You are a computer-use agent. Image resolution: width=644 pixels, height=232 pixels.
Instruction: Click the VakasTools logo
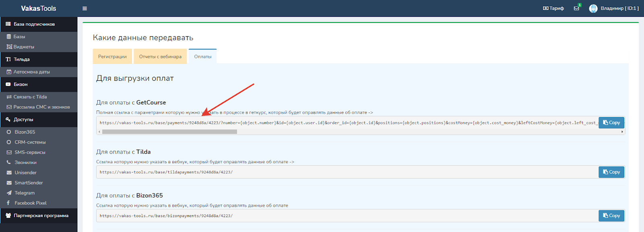39,8
